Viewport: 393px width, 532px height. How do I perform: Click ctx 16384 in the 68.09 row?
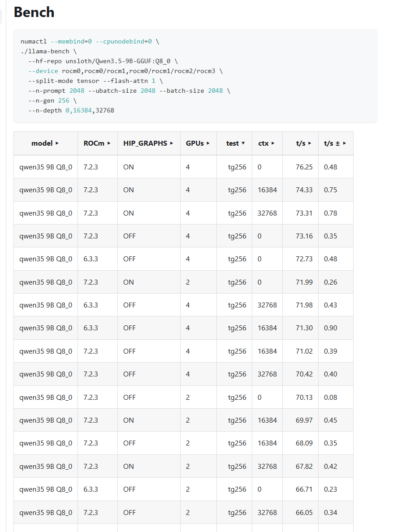[x=267, y=443]
